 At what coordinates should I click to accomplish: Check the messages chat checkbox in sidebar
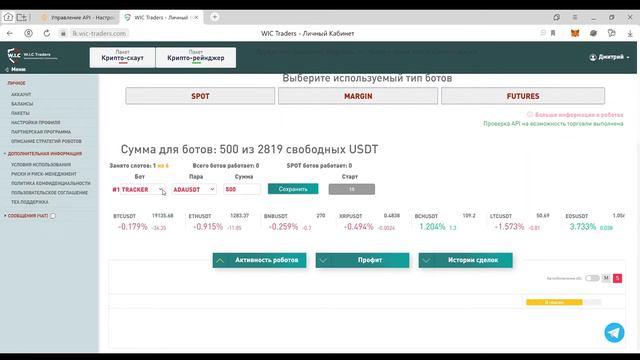coord(53,216)
